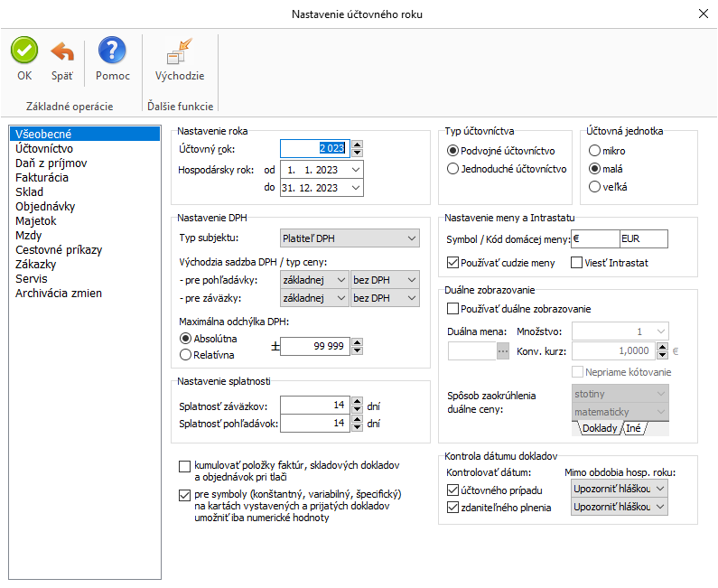Open Účtovníctvo settings section
This screenshot has height=588, width=718.
pos(85,148)
